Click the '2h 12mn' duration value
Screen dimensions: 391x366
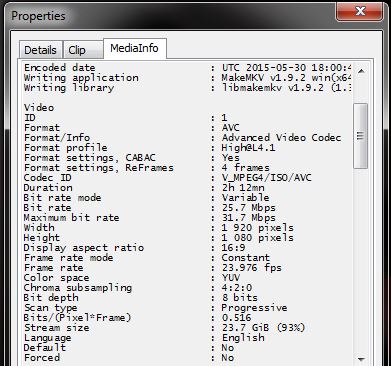click(x=243, y=188)
